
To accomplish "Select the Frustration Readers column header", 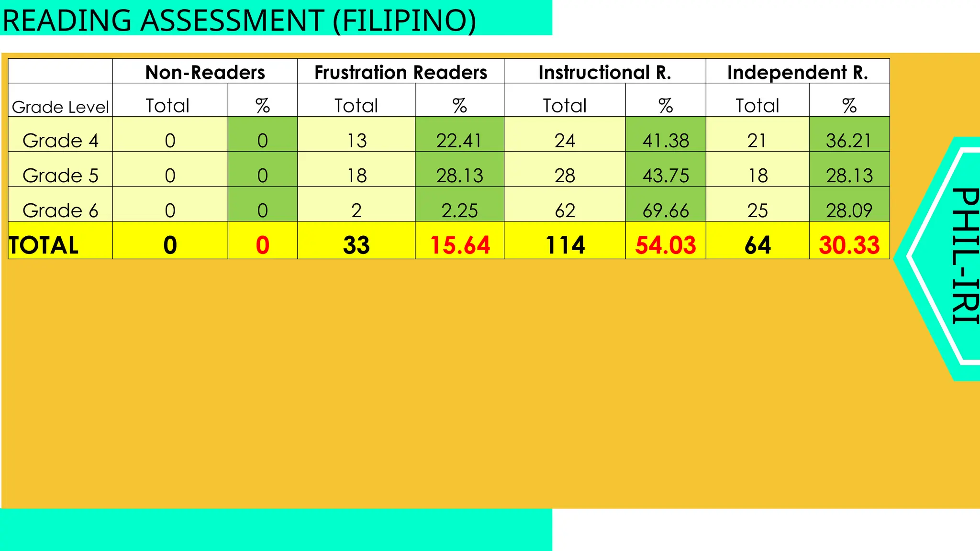I will (x=401, y=72).
